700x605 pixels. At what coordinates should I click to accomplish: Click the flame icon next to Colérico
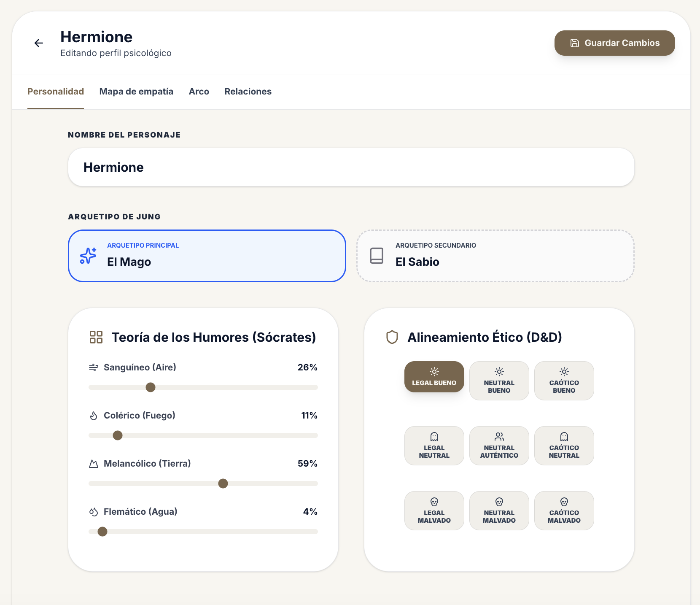click(x=94, y=415)
